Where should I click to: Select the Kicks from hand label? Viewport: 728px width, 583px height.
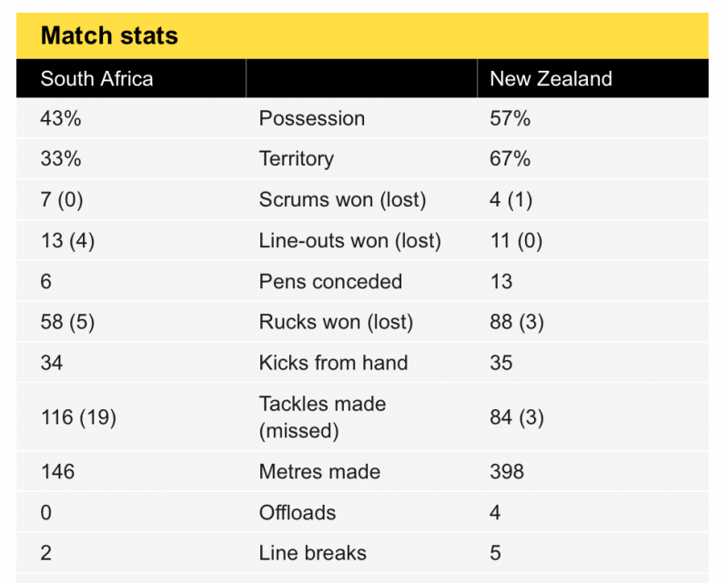coord(333,363)
